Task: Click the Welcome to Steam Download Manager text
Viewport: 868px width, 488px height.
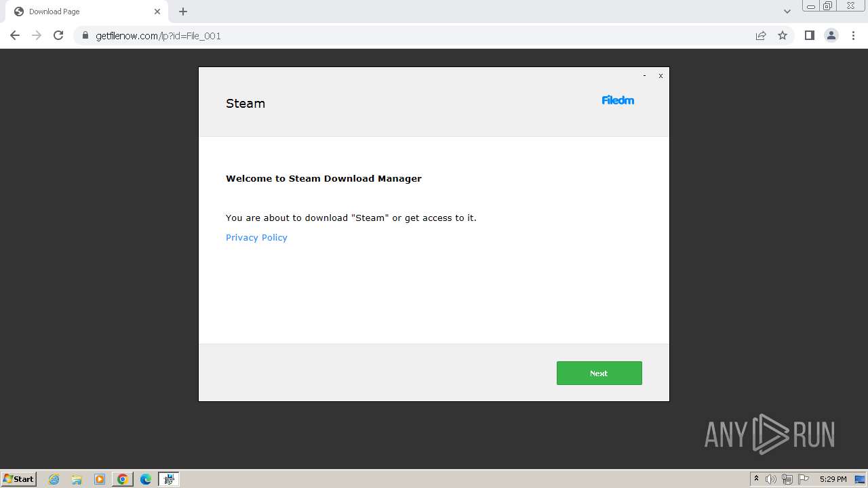Action: click(323, 178)
